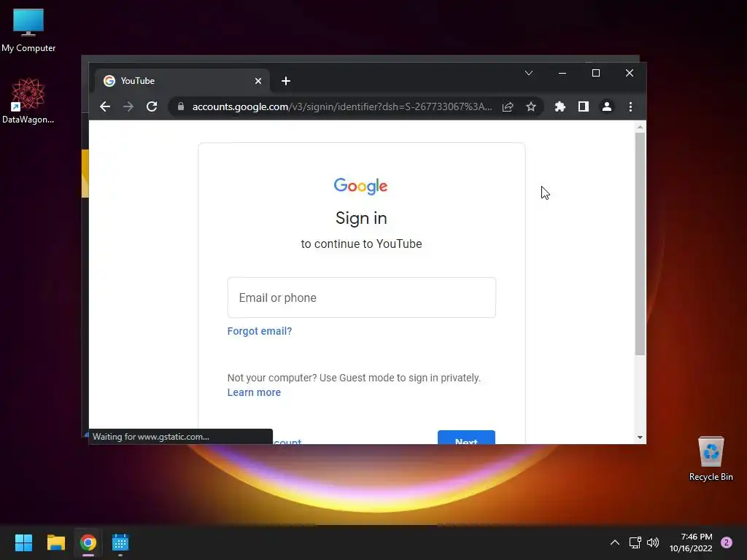Open the calendar app in the taskbar
This screenshot has width=747, height=560.
click(120, 542)
